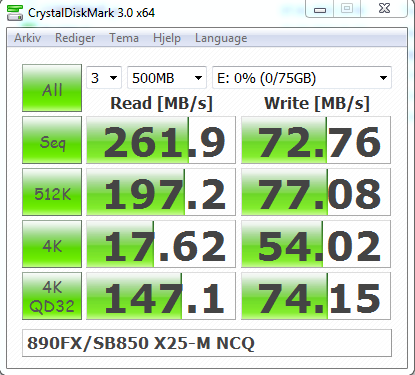The width and height of the screenshot is (415, 375).
Task: Open the Arkiv menu
Action: click(28, 38)
